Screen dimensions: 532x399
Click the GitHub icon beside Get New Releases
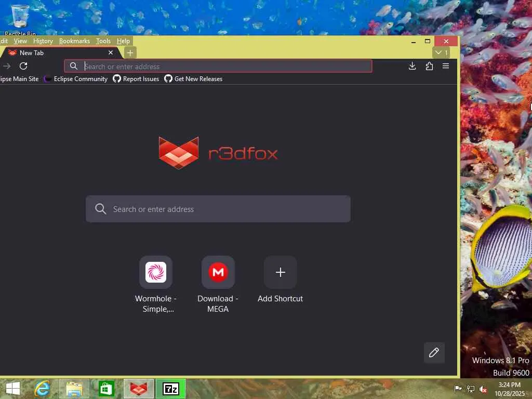point(168,79)
